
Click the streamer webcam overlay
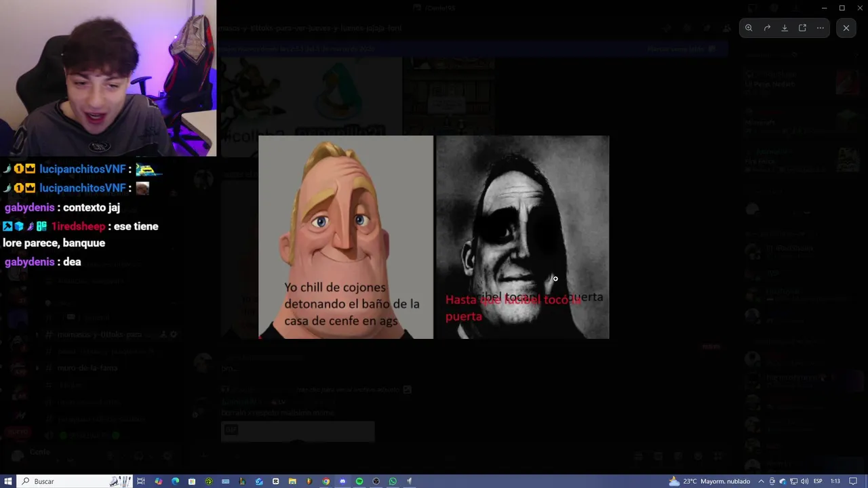click(x=108, y=78)
